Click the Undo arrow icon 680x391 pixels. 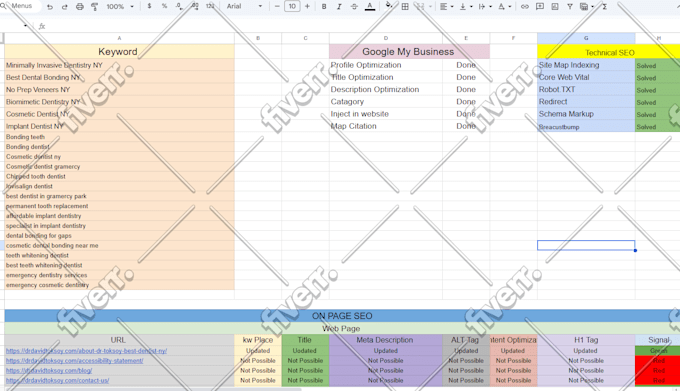pyautogui.click(x=50, y=7)
